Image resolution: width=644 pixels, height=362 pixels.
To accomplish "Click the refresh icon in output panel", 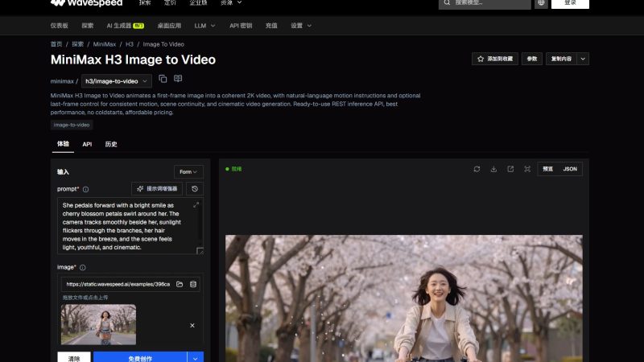I will click(x=477, y=169).
